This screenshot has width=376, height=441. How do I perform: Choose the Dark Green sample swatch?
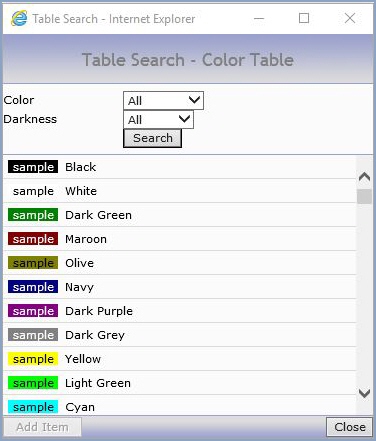point(33,215)
